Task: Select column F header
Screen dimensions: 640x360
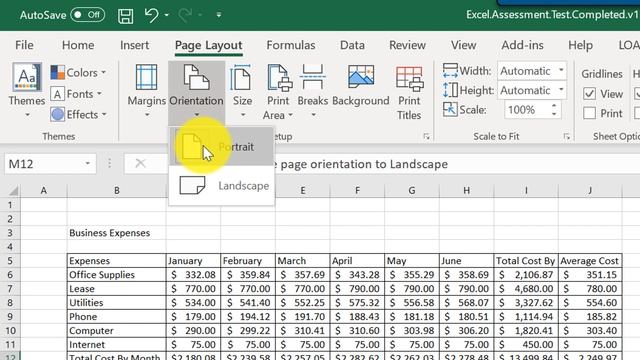Action: [x=357, y=191]
